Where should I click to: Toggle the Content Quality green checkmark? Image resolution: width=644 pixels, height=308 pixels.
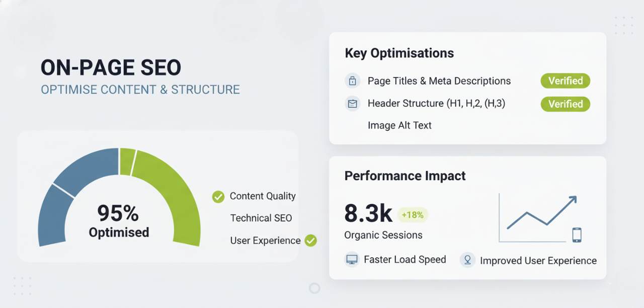pos(218,197)
